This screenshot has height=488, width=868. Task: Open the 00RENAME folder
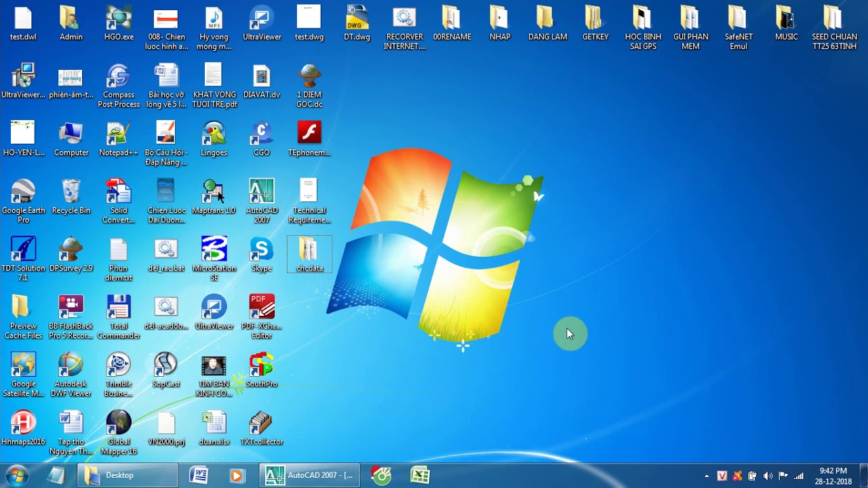coord(452,22)
